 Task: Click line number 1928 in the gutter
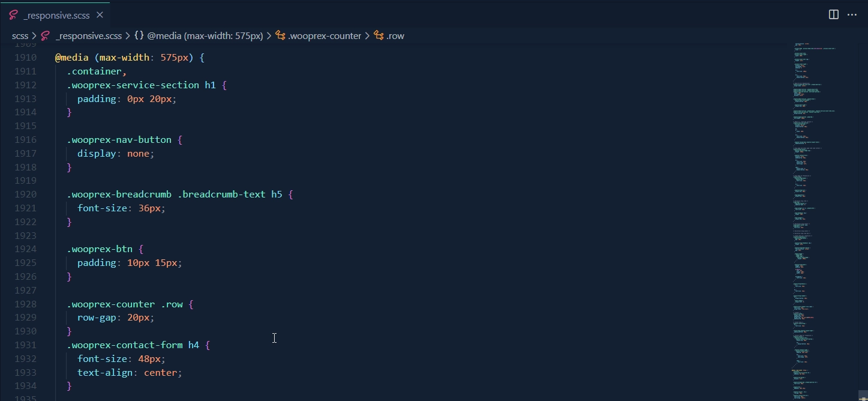click(25, 304)
